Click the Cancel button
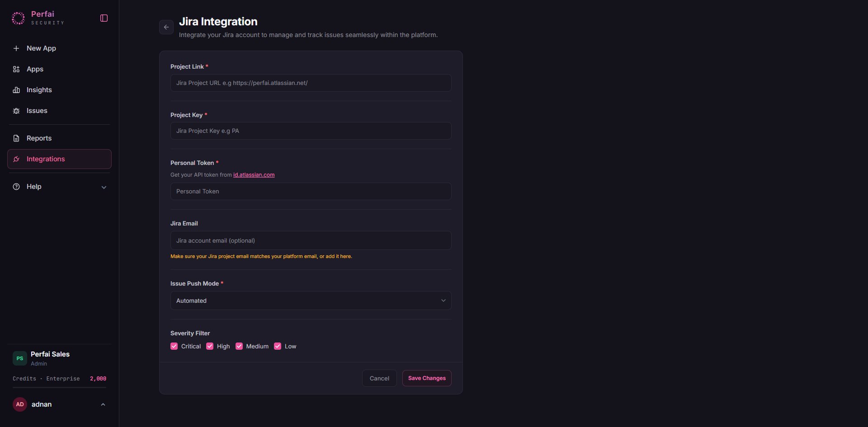Viewport: 868px width, 427px height. (x=379, y=378)
